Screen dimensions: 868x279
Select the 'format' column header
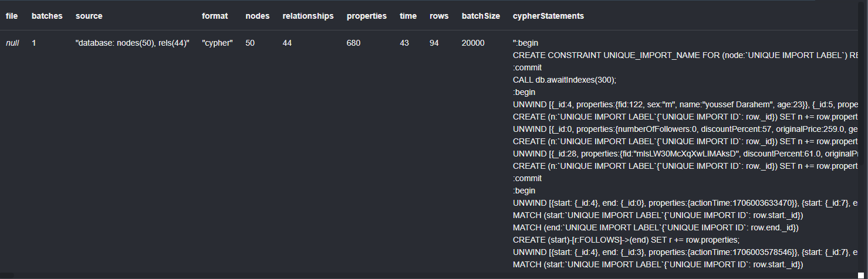tap(215, 16)
